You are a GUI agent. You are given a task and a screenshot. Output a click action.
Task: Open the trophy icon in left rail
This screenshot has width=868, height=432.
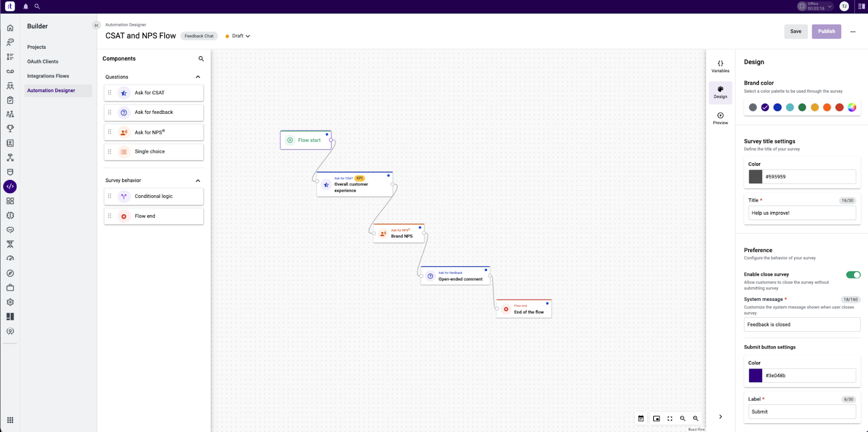(10, 128)
